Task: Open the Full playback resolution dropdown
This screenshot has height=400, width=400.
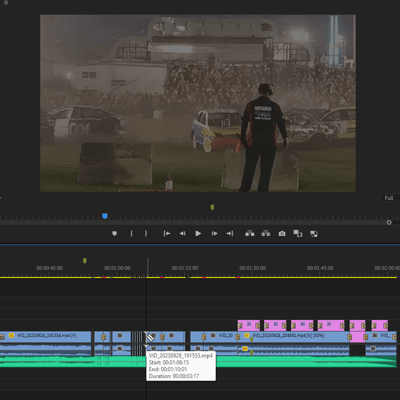Action: [391, 198]
